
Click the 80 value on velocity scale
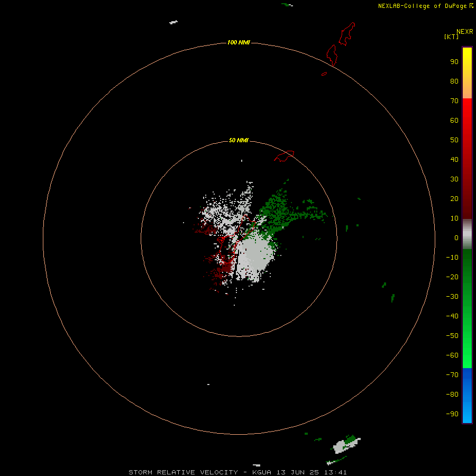click(454, 81)
